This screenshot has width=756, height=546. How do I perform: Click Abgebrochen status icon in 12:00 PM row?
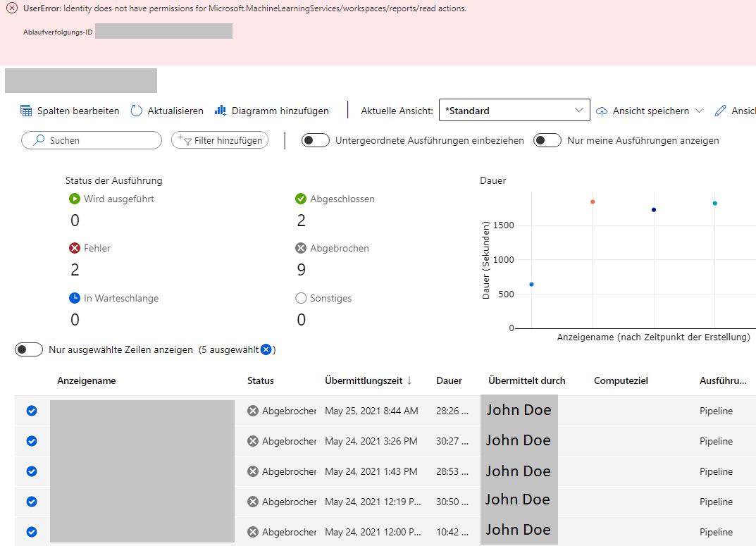[x=253, y=532]
